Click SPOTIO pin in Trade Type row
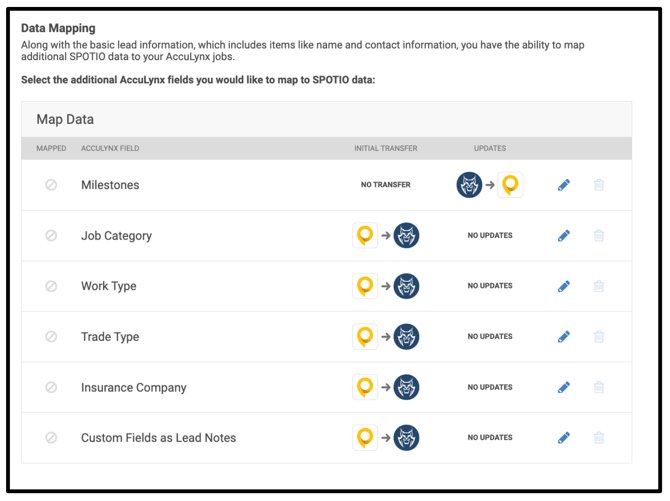This screenshot has height=501, width=670. pyautogui.click(x=365, y=337)
